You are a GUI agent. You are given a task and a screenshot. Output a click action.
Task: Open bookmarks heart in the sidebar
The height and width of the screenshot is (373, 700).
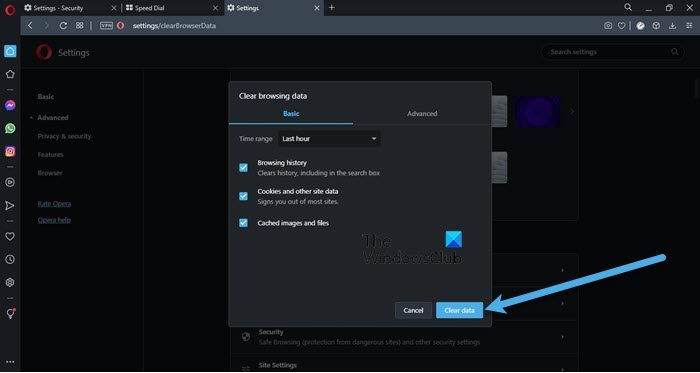[10, 236]
